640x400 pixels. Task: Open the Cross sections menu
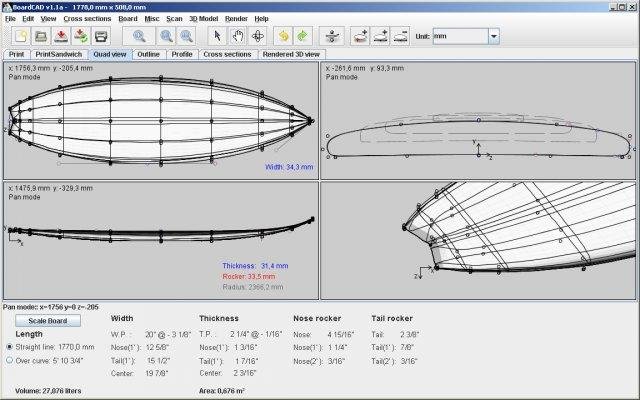[87, 19]
